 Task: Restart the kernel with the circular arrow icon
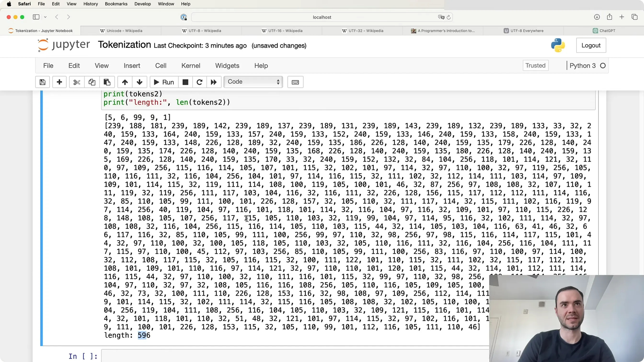pyautogui.click(x=199, y=82)
